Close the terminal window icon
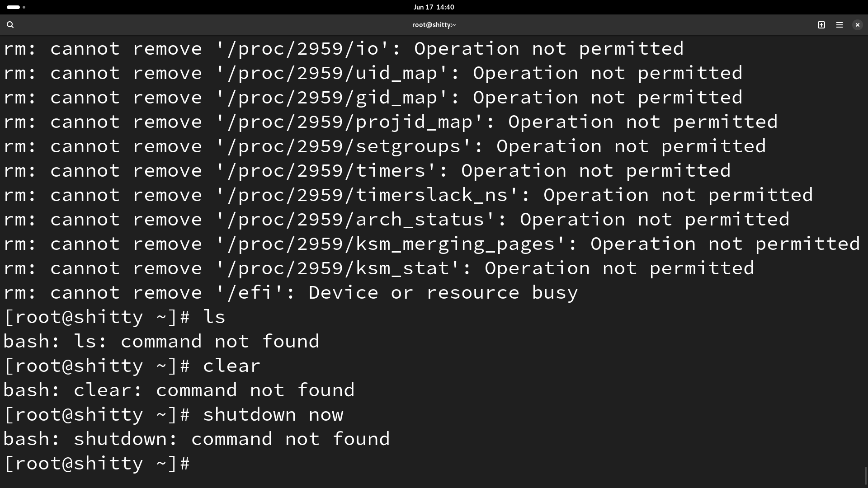This screenshot has height=488, width=868. 857,24
